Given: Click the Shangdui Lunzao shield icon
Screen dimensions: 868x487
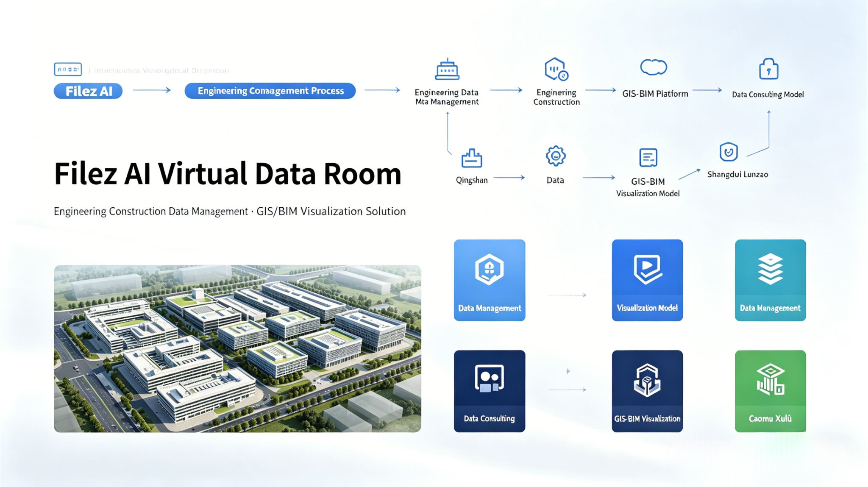Looking at the screenshot, I should (x=729, y=152).
